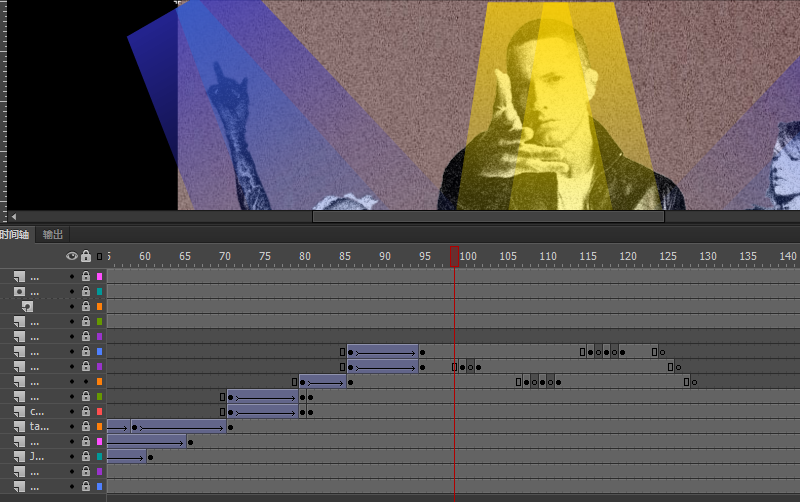Select the bottommost layer's icon

point(19,486)
